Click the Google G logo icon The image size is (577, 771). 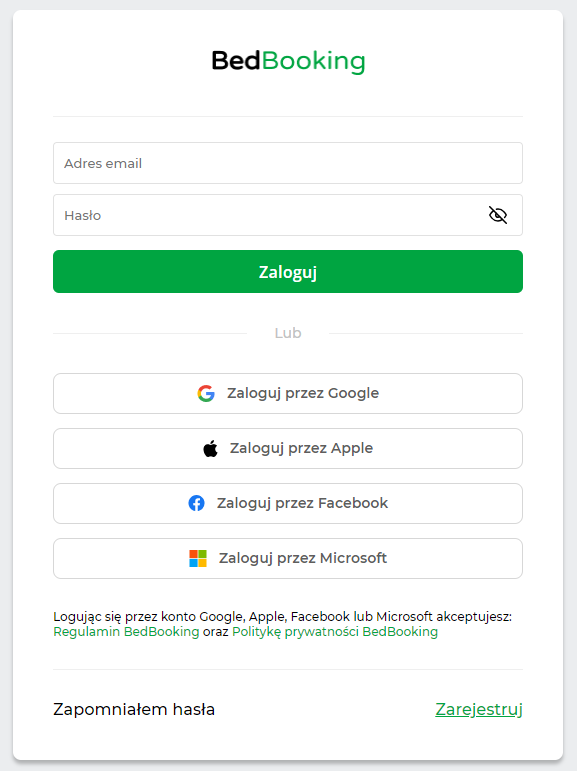(x=206, y=393)
